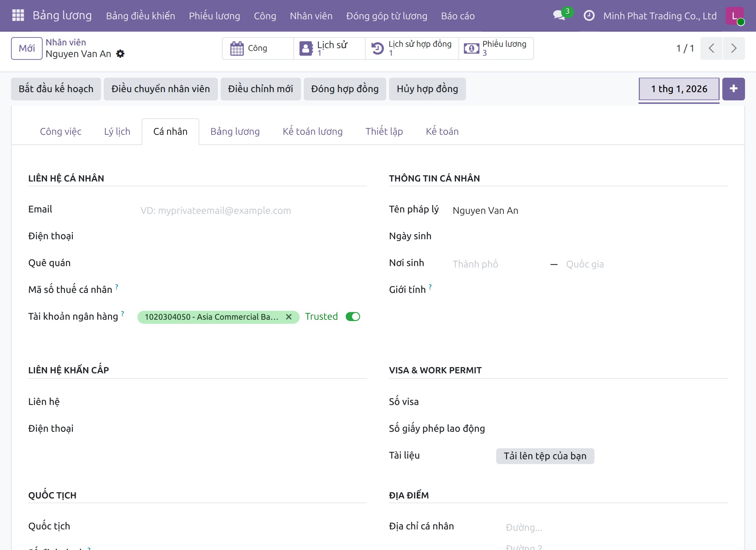Click Tải lên tệp của bạn button

(545, 456)
